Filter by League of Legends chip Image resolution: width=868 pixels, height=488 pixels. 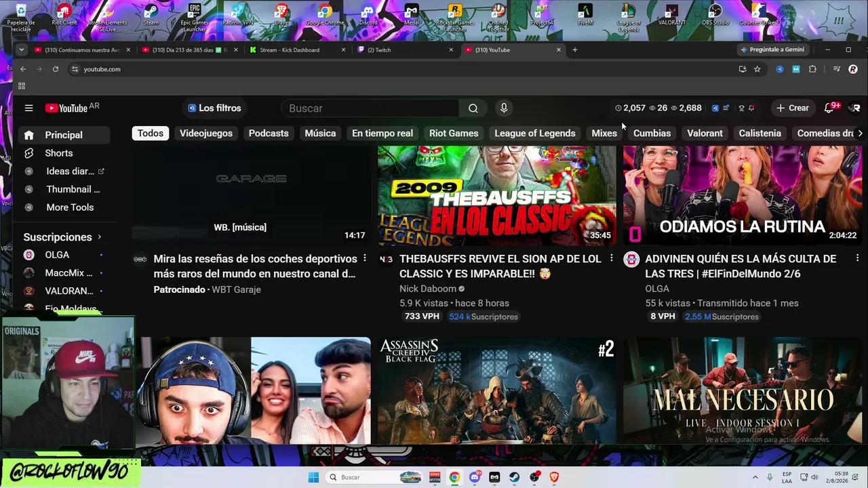(535, 134)
